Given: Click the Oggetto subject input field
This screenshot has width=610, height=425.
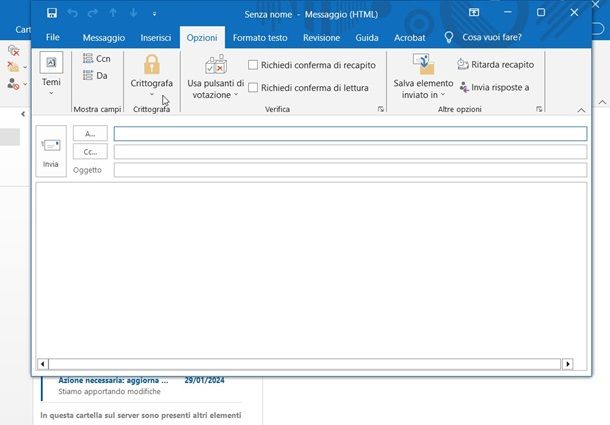Looking at the screenshot, I should click(x=350, y=170).
